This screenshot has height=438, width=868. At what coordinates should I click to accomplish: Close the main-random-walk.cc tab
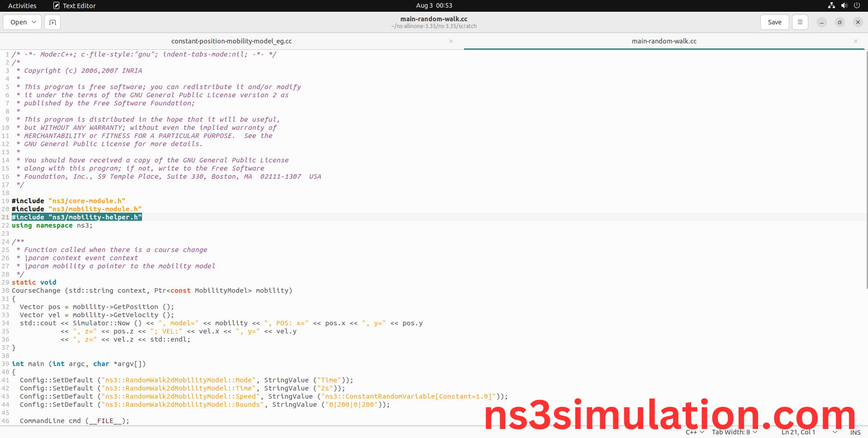856,41
